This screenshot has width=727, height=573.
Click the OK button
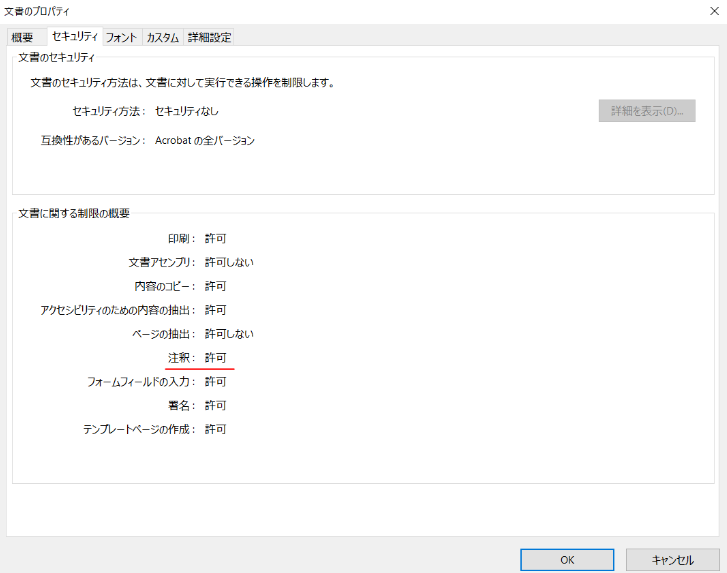[567, 560]
